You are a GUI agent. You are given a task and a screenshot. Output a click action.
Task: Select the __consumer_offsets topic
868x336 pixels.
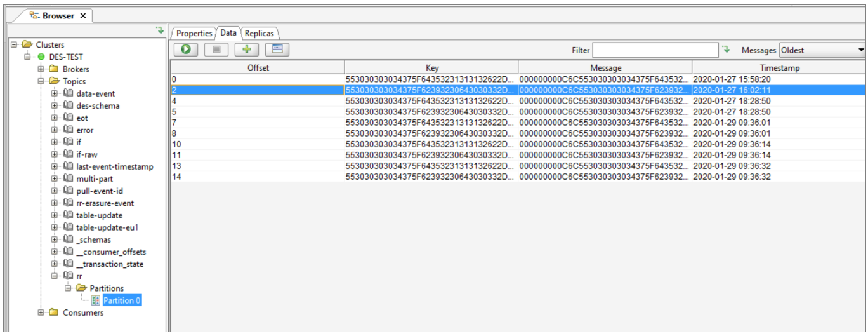click(110, 252)
